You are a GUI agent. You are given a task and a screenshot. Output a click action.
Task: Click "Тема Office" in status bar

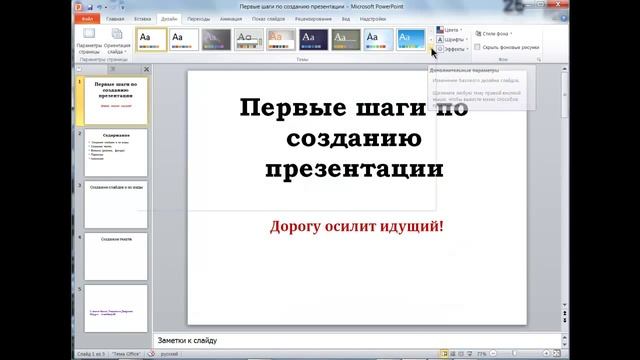126,354
